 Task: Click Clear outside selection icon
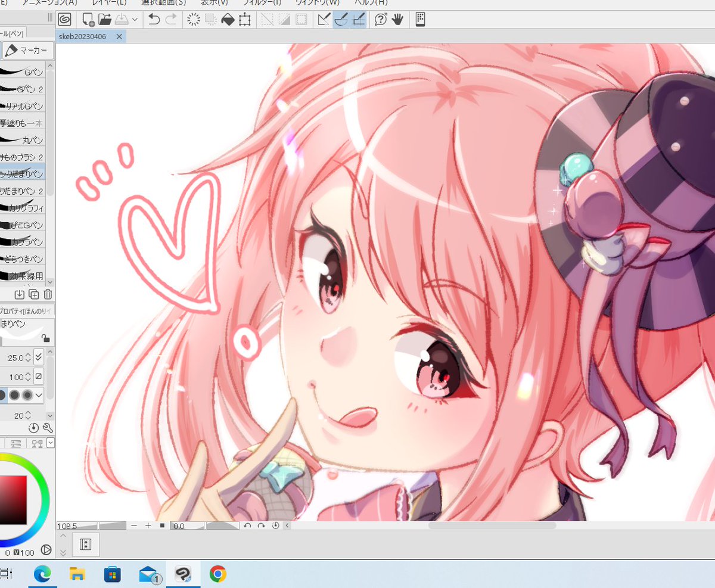210,20
